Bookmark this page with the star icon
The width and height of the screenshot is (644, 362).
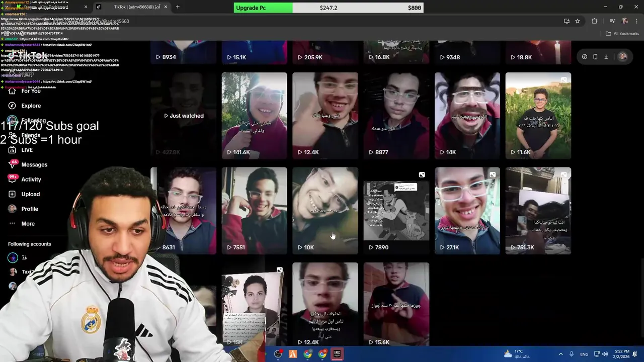coord(578,21)
